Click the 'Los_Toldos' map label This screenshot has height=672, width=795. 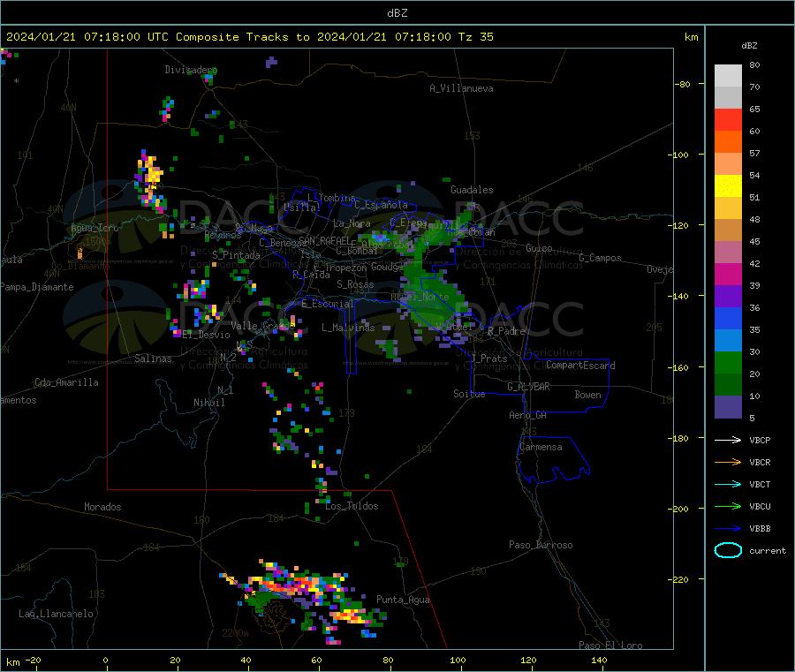point(352,506)
